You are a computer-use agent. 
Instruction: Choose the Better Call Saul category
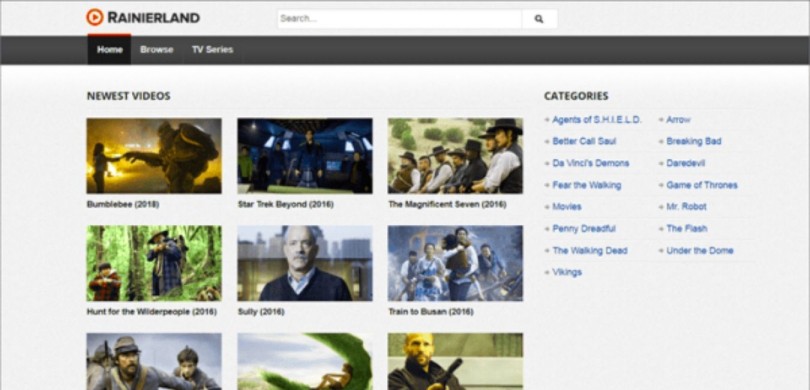[x=584, y=141]
